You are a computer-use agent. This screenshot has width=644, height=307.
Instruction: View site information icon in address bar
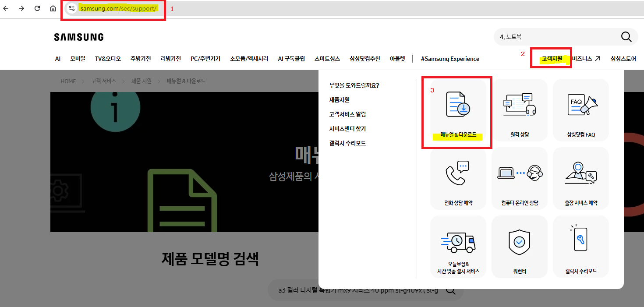click(72, 8)
